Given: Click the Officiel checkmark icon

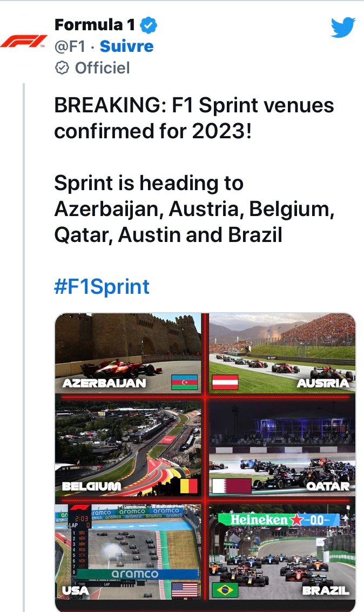Looking at the screenshot, I should [x=63, y=68].
